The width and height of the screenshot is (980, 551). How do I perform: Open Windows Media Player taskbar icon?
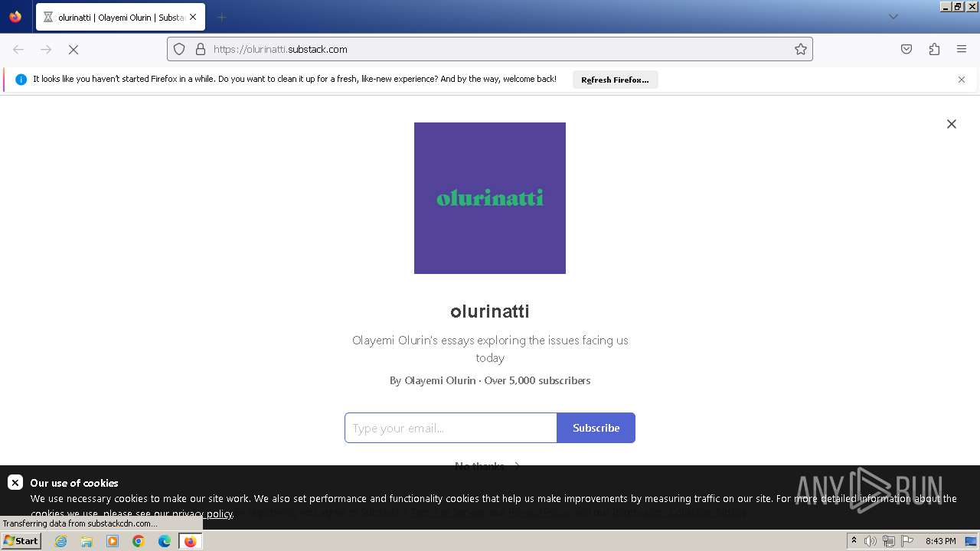coord(113,541)
